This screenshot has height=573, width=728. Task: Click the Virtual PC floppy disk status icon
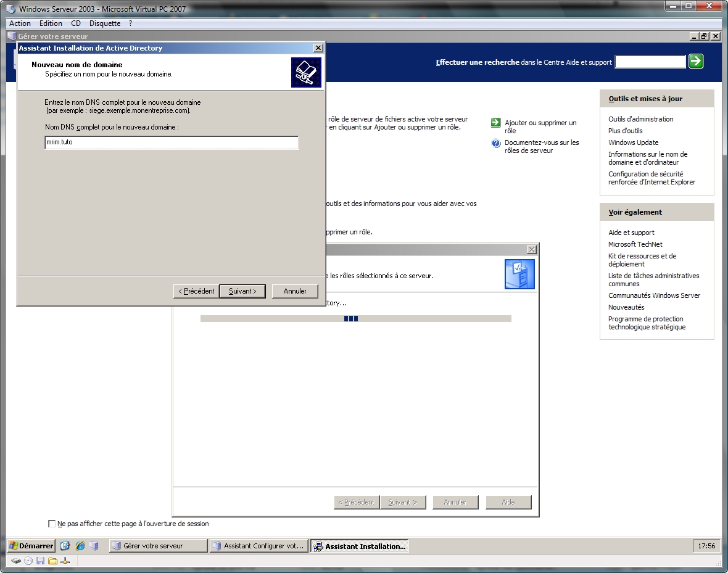coord(40,561)
